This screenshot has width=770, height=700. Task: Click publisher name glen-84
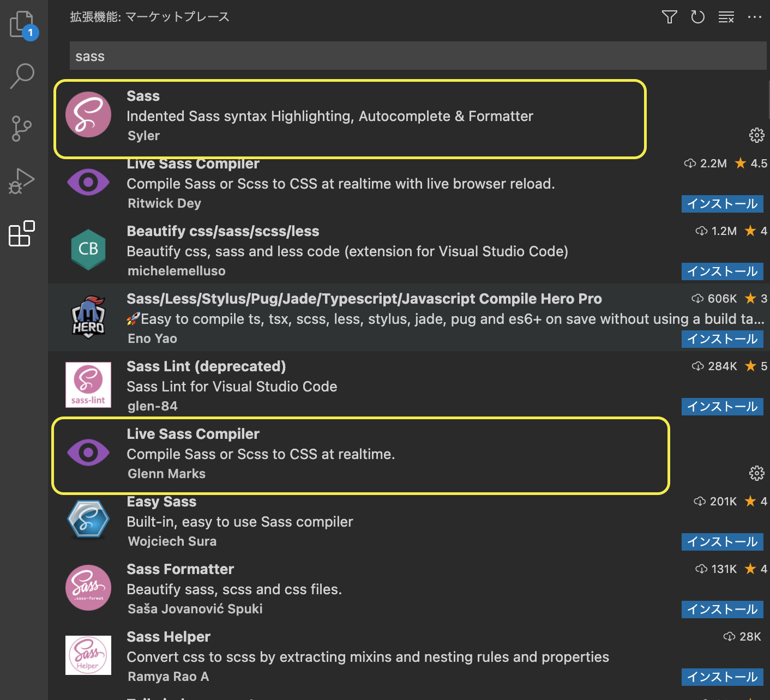pos(153,406)
